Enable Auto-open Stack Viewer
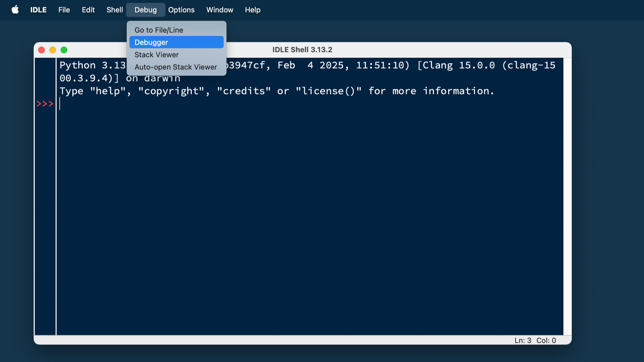 pyautogui.click(x=175, y=67)
